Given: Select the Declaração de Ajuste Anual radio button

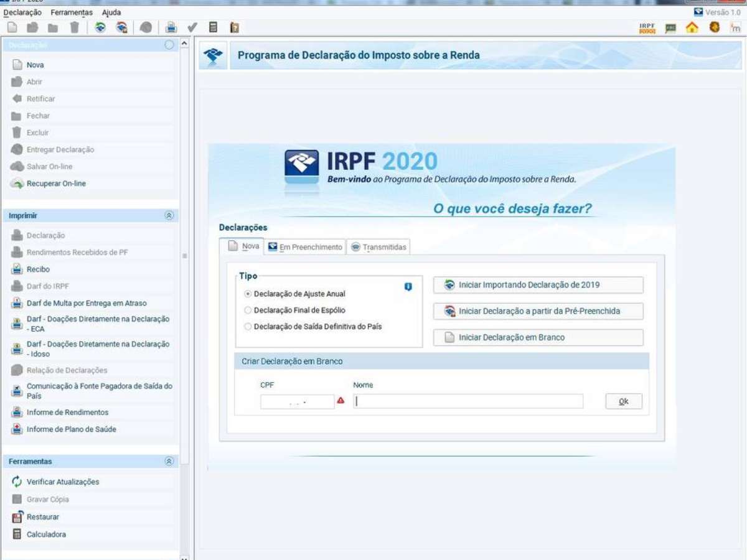Looking at the screenshot, I should pyautogui.click(x=248, y=294).
